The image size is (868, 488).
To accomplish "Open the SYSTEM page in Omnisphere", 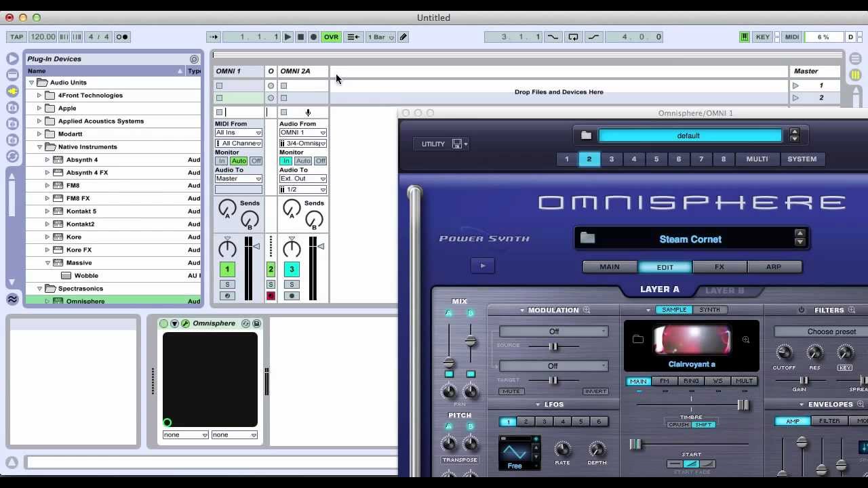I will pos(802,159).
